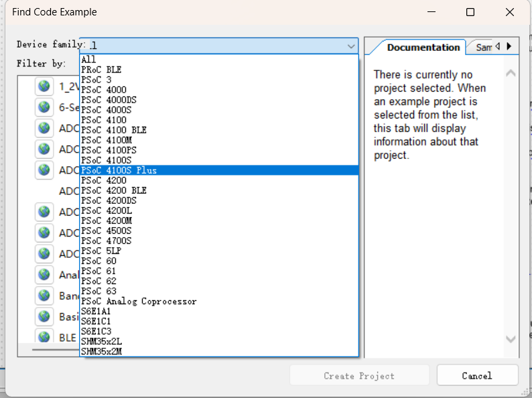Click the globe icon beside the 6-Se example
The image size is (532, 398).
[44, 107]
